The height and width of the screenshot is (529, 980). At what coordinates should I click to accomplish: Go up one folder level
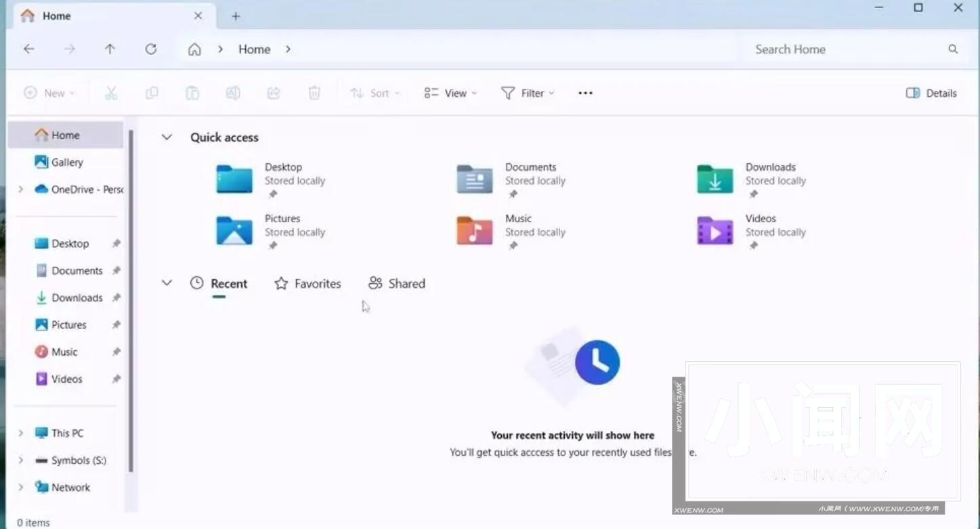[110, 49]
